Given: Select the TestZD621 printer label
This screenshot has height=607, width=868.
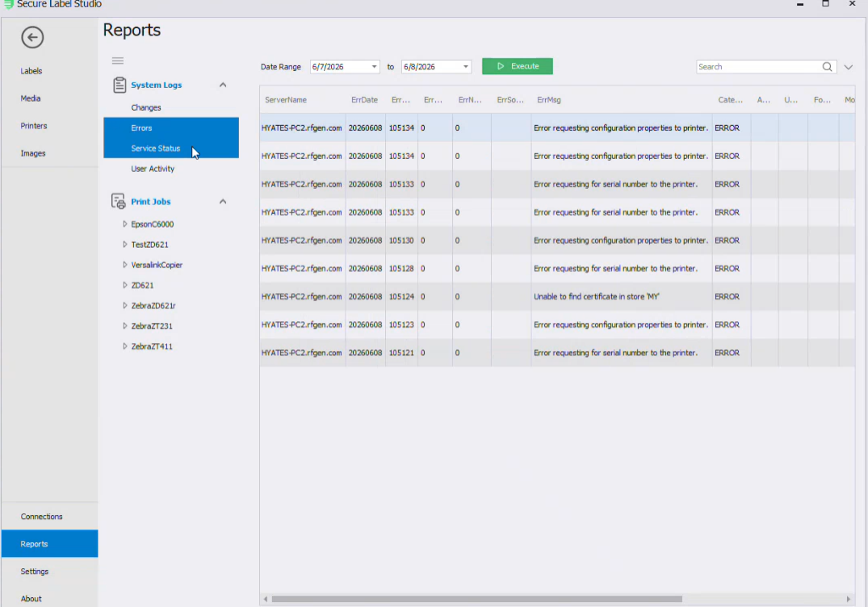Looking at the screenshot, I should pyautogui.click(x=149, y=245).
